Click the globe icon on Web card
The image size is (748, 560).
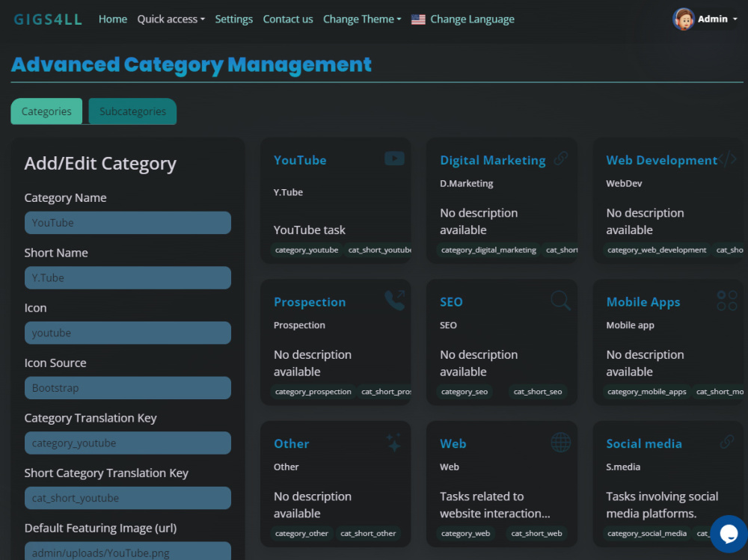point(560,442)
